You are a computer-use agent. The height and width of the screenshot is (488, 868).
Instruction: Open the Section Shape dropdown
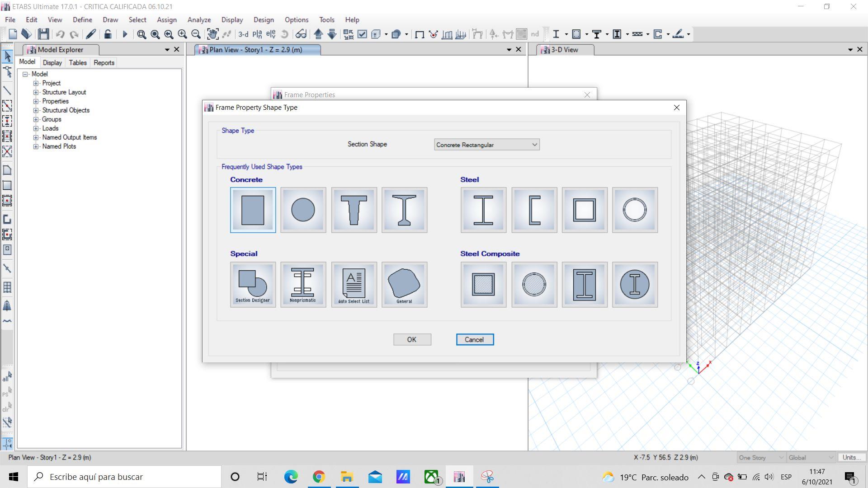486,145
